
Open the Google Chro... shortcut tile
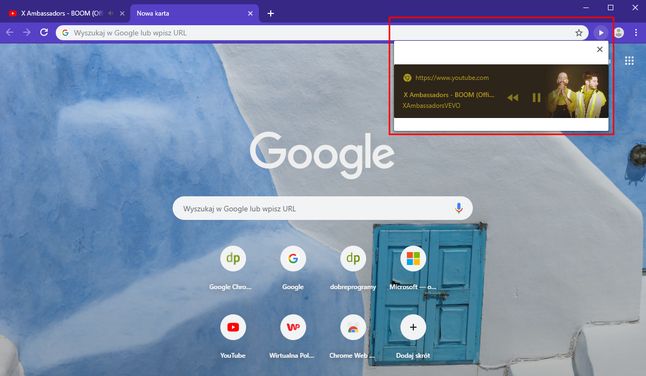point(233,268)
